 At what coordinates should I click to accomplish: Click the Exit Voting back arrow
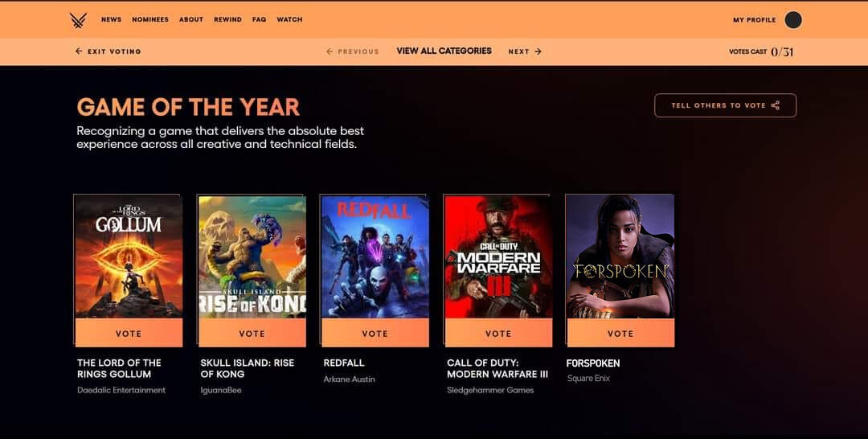[x=79, y=51]
